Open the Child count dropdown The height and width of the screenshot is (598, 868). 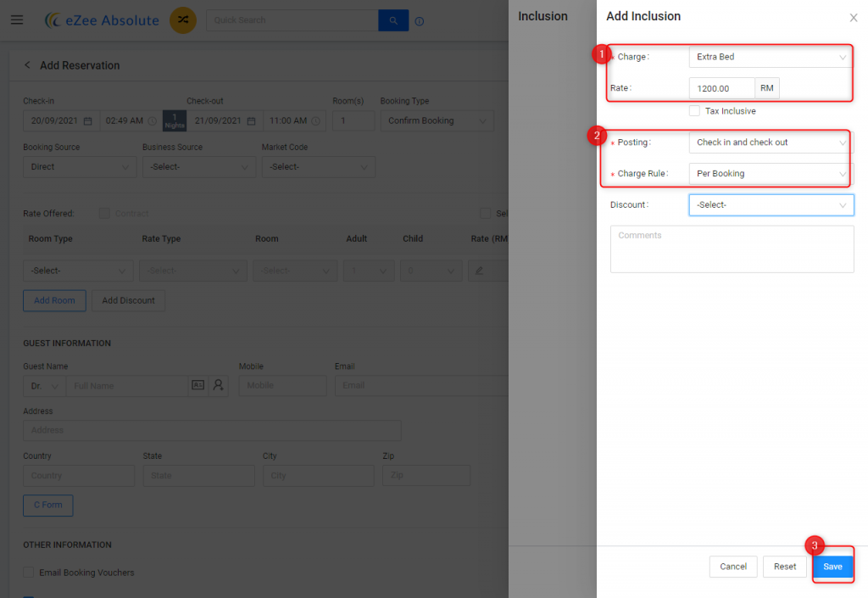tap(431, 271)
